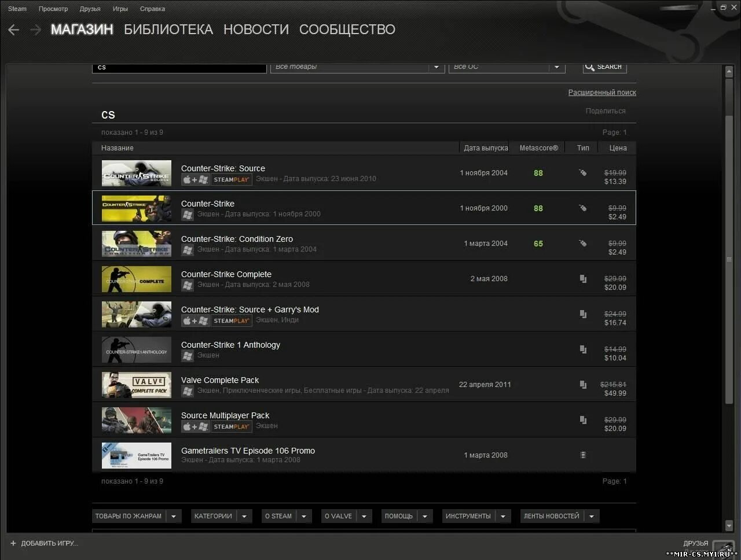Click the tag type icon for Condition Zero
This screenshot has width=741, height=560.
[583, 243]
